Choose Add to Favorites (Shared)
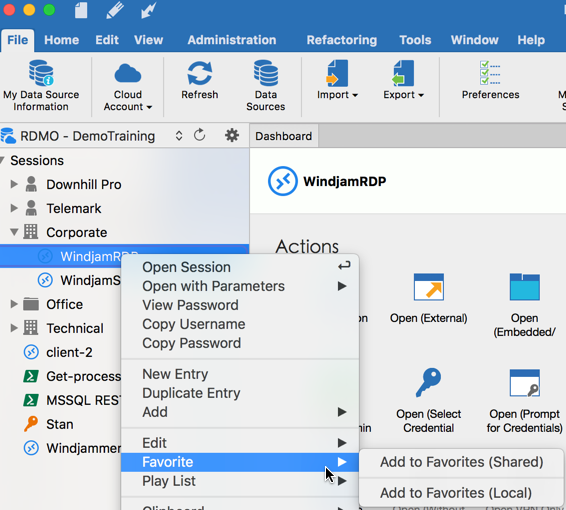Image resolution: width=566 pixels, height=510 pixels. tap(461, 462)
